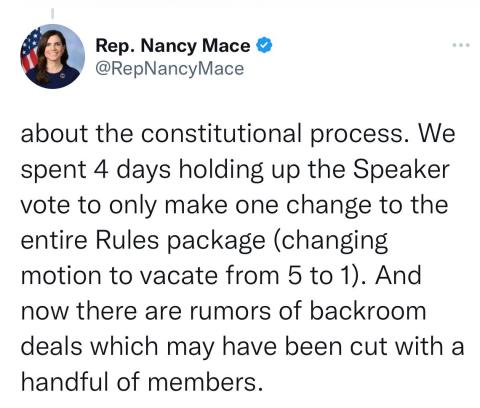The height and width of the screenshot is (408, 480).
Task: Click the thread connector line above avatar
Action: (x=52, y=13)
